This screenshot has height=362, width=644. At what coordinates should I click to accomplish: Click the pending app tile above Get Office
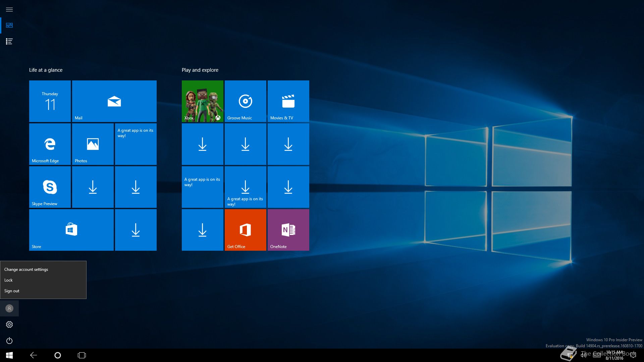coord(246,187)
